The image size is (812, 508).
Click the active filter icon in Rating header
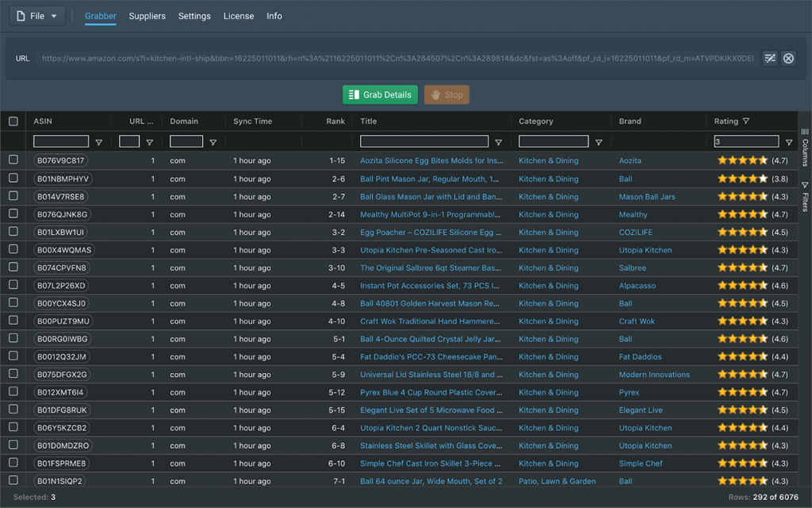pos(746,121)
